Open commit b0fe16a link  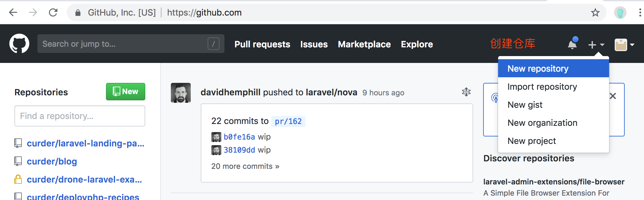point(239,137)
